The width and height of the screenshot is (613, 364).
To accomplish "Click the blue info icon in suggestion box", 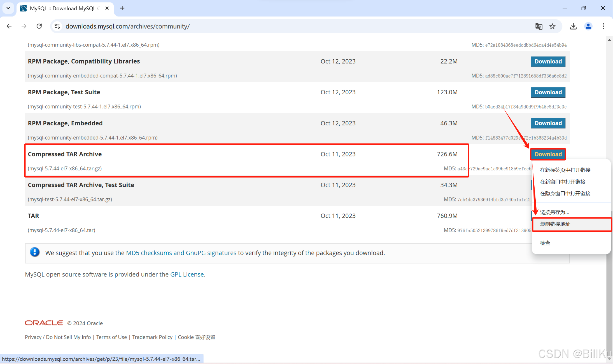I will point(35,252).
